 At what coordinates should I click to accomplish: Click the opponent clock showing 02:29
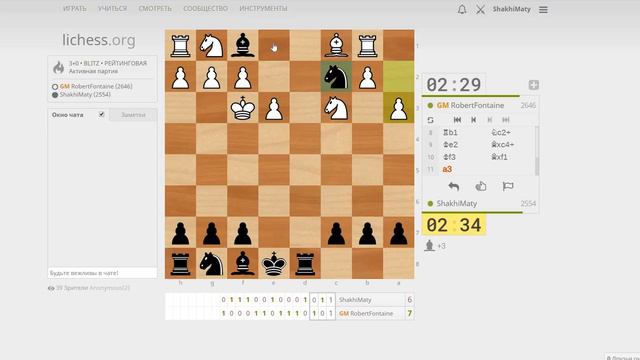point(453,85)
